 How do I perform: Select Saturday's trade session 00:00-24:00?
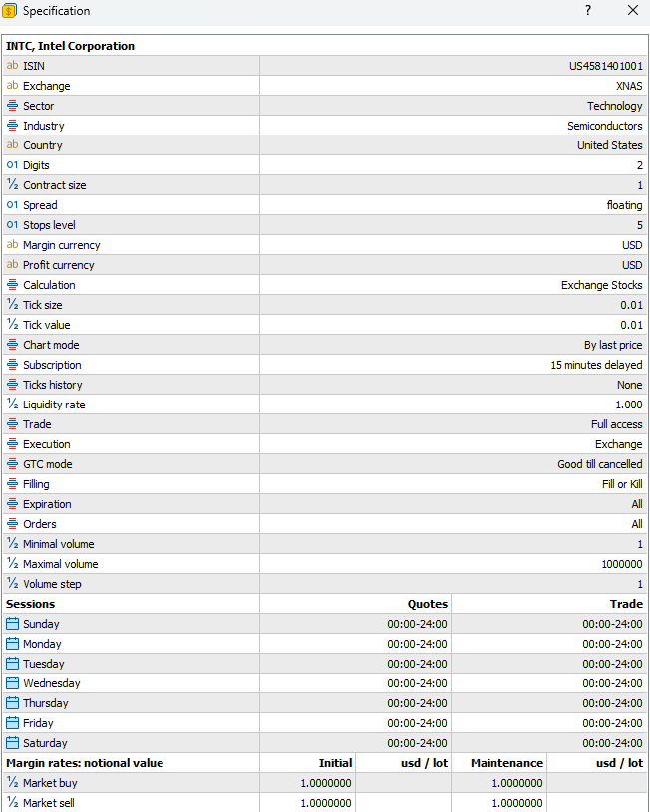tap(613, 743)
